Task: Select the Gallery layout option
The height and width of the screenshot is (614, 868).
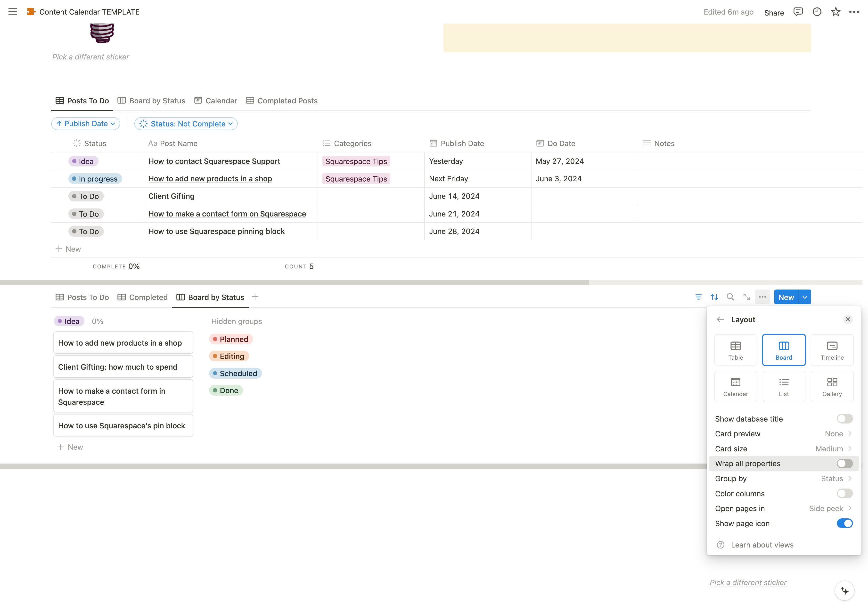Action: [832, 387]
